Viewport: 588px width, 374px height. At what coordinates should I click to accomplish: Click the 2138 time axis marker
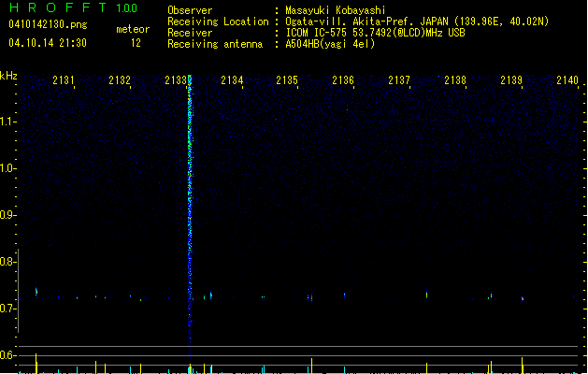point(455,80)
